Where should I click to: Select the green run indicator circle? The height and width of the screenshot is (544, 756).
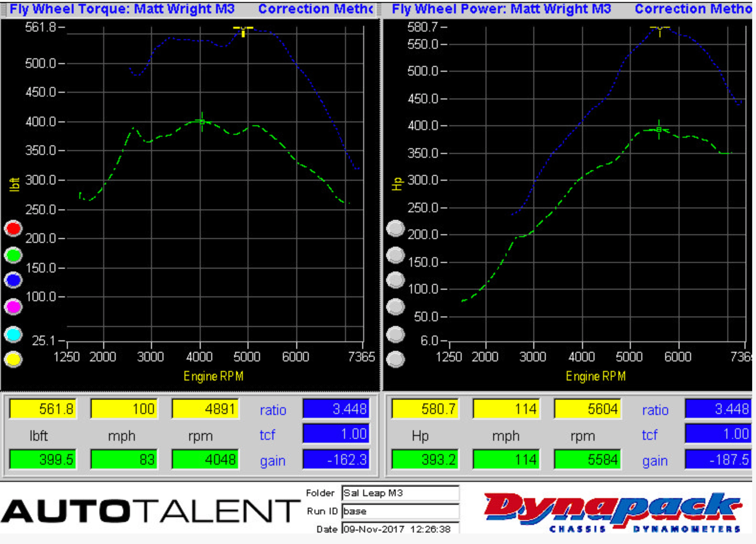[13, 255]
